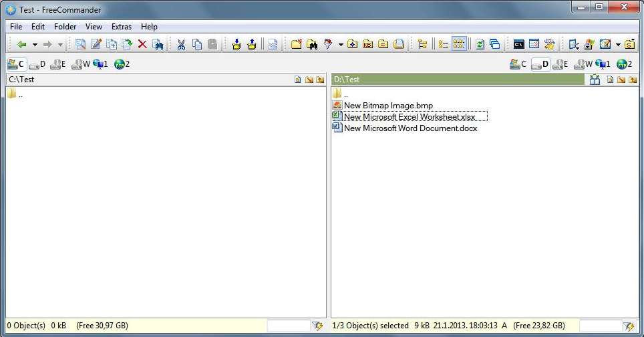Click the clipboard Copy icon beside scissors
Screen dimensions: 644x337
pos(197,44)
